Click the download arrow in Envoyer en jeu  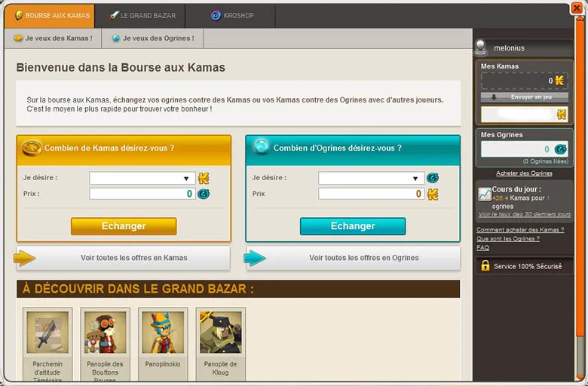(x=494, y=97)
